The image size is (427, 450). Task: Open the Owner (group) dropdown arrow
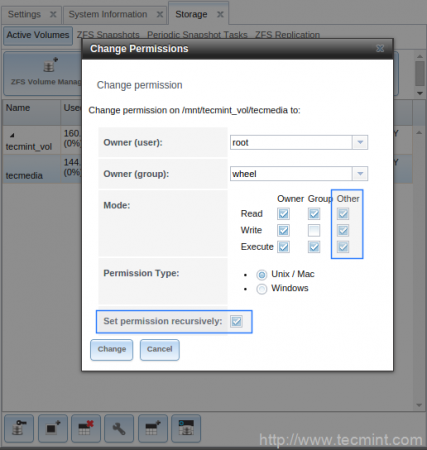click(x=360, y=174)
